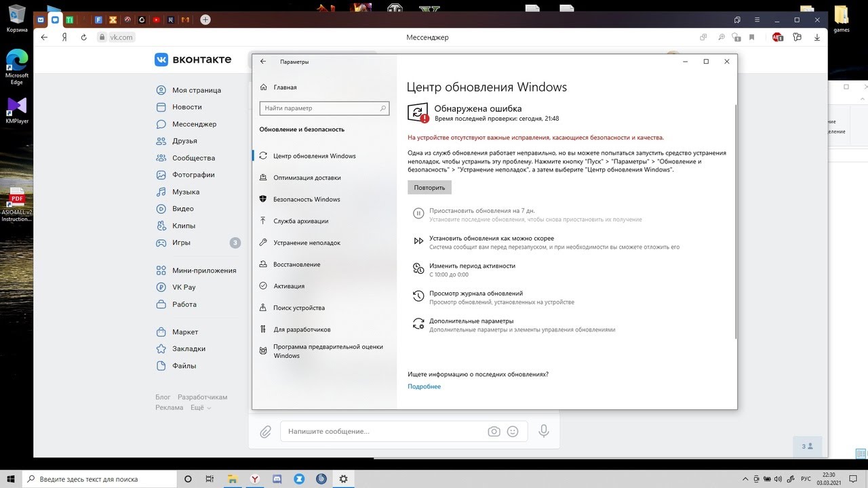
Task: Focus the Найти параметр search field
Action: pyautogui.click(x=324, y=108)
